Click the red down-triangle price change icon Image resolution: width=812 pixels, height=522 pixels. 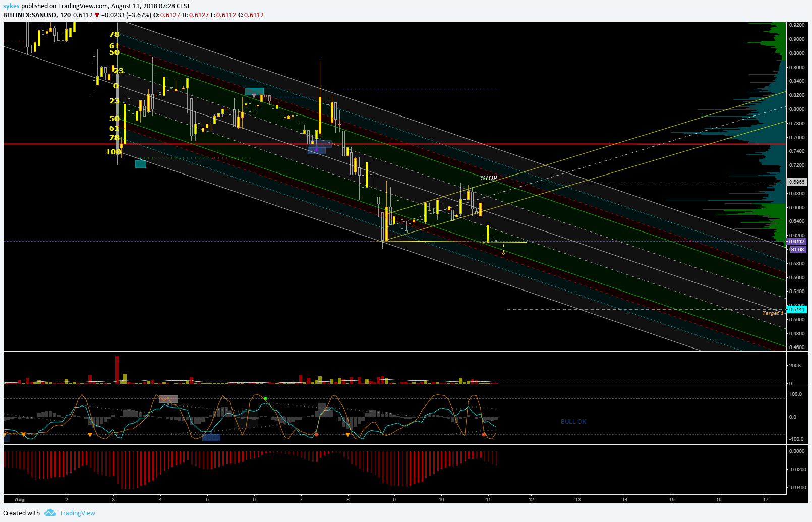pos(97,15)
